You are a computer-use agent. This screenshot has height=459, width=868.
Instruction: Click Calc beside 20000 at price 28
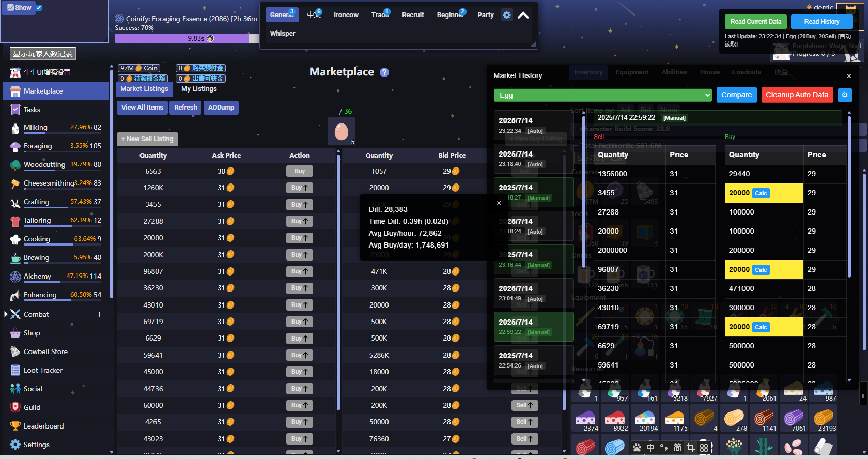coord(761,327)
